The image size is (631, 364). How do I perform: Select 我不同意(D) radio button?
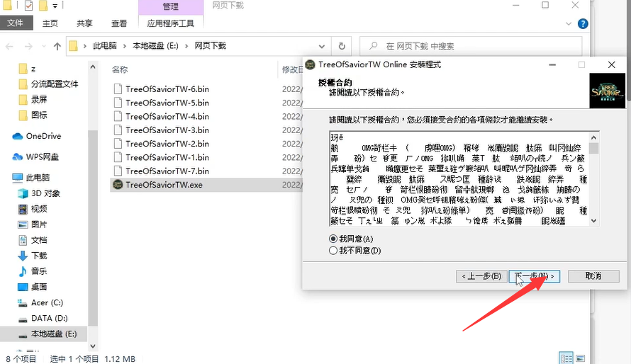tap(333, 251)
